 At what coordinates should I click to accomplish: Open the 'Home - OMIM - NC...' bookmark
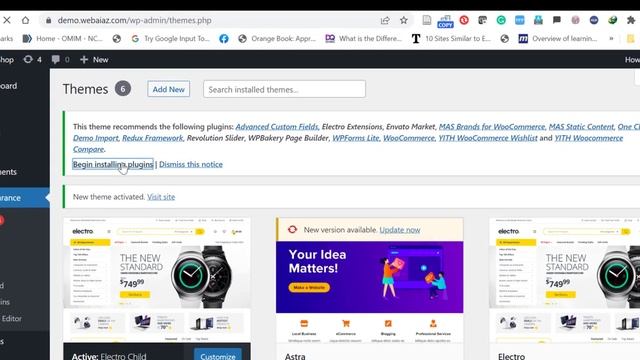click(62, 39)
